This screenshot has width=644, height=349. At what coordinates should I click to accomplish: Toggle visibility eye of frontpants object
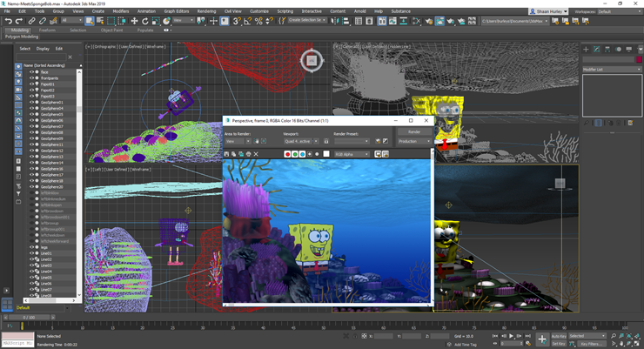coord(31,78)
